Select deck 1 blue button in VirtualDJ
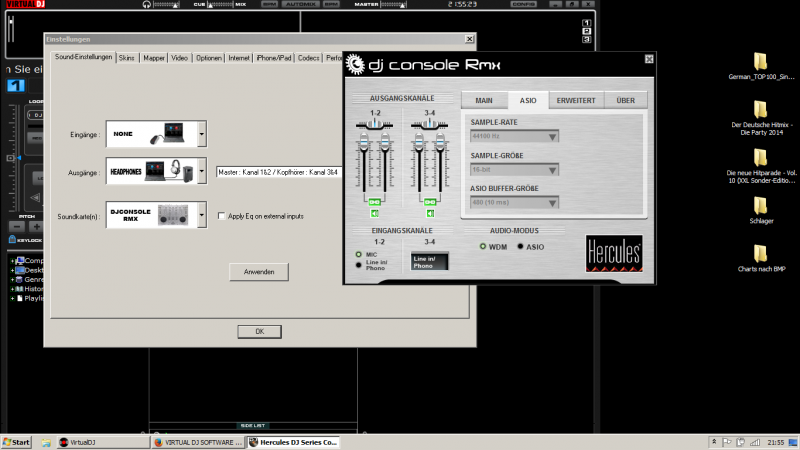This screenshot has height=450, width=800. click(16, 85)
